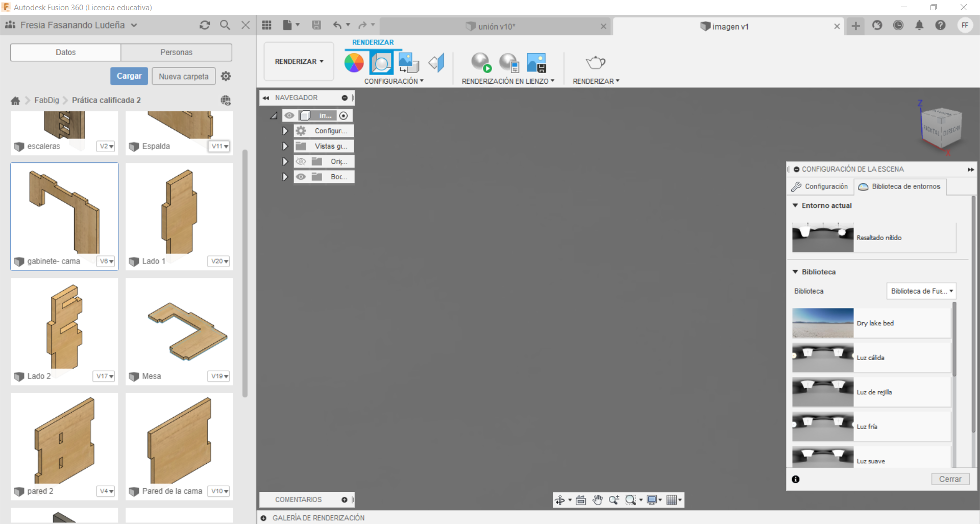Open In-Canvas Render Settings sphere icon
This screenshot has width=980, height=524.
pos(509,63)
